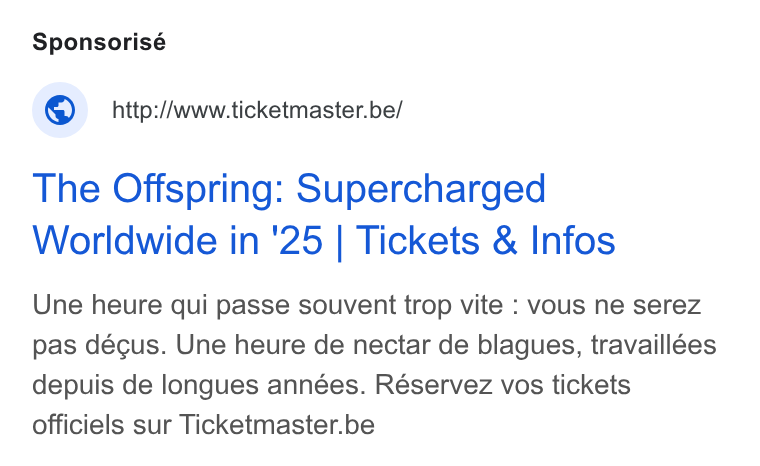Viewport: 760px width, 466px height.
Task: Open the ticketmaster.be URL text
Action: click(257, 110)
